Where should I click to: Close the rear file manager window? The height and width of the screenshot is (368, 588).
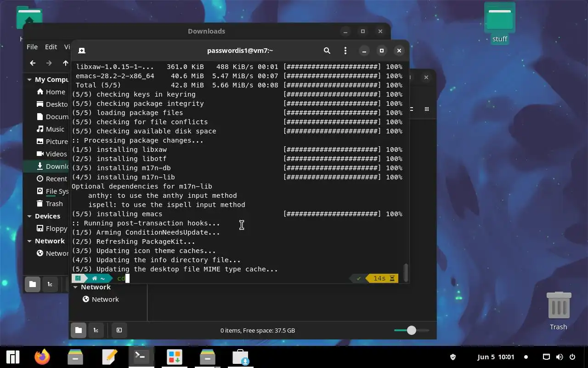point(426,77)
